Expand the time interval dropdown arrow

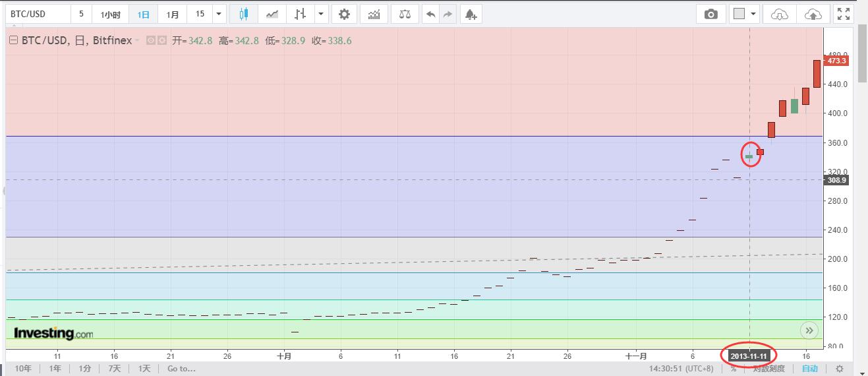click(x=219, y=14)
